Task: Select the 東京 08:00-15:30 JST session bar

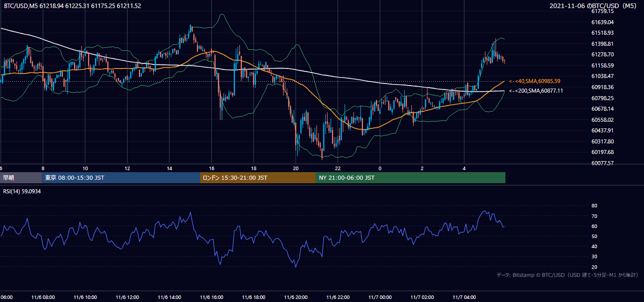Action: (x=121, y=178)
